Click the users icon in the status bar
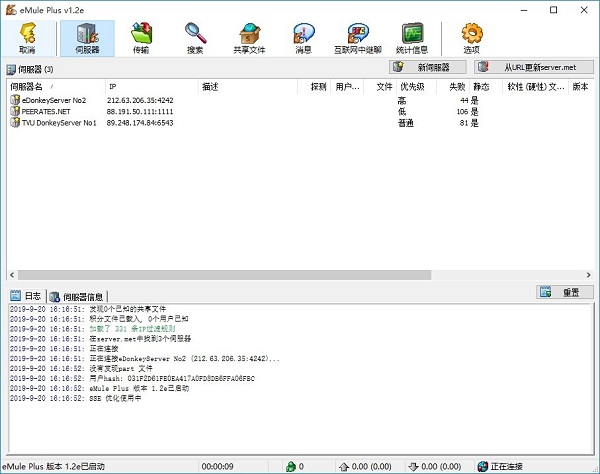The width and height of the screenshot is (600, 474). click(x=291, y=466)
